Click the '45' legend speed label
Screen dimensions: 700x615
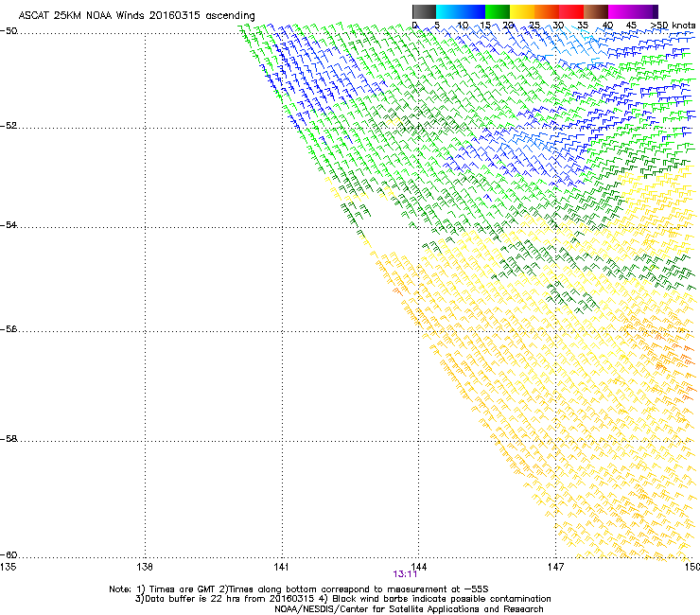631,26
